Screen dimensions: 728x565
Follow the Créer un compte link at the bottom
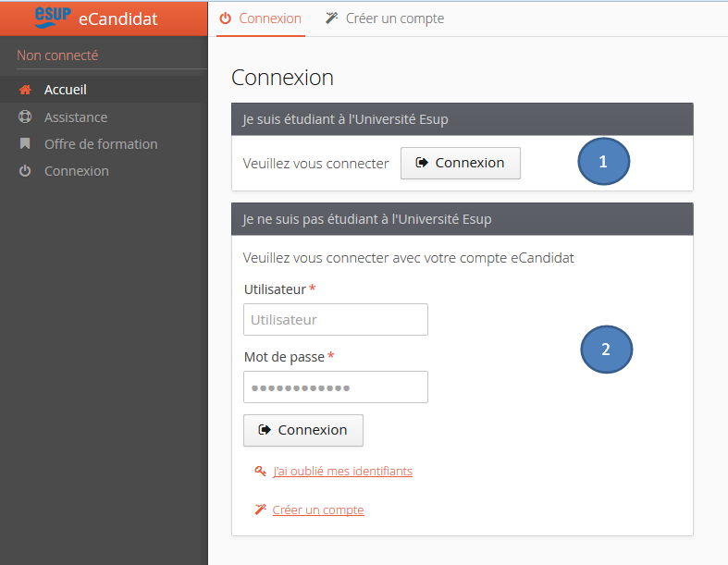pos(318,510)
